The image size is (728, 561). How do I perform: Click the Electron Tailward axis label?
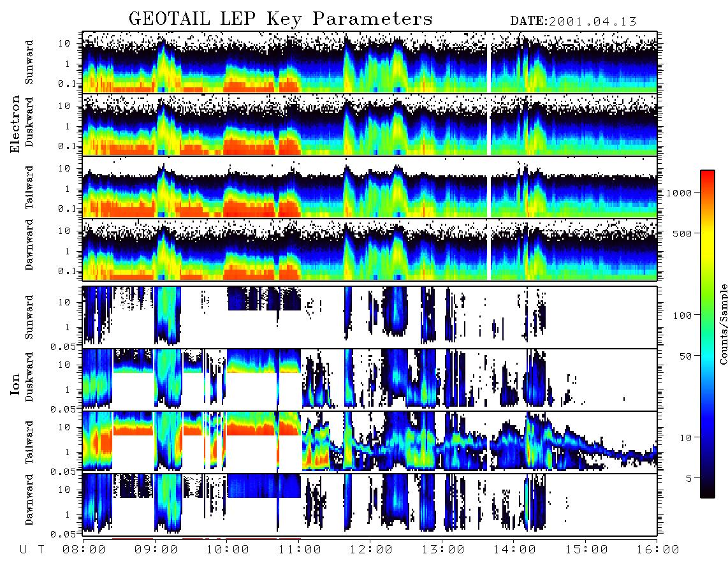(29, 187)
